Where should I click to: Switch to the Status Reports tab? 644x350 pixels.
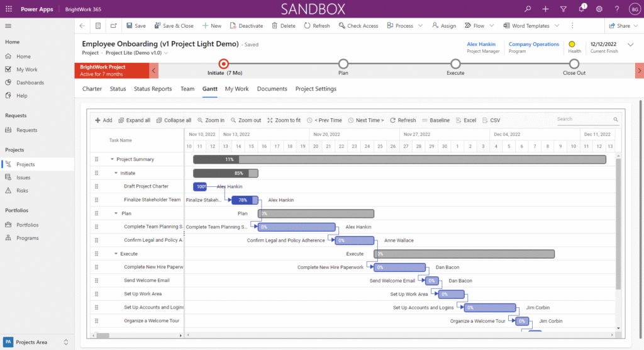coord(153,89)
